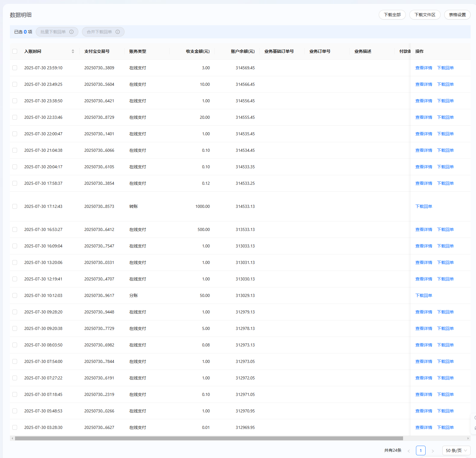The image size is (476, 458).
Task: Tick the 16:53:27 row checkbox
Action: 15,229
